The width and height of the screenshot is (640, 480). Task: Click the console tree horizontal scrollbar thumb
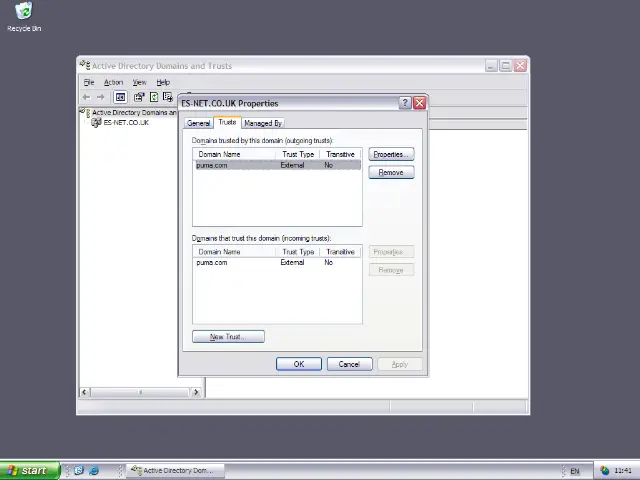(x=140, y=392)
